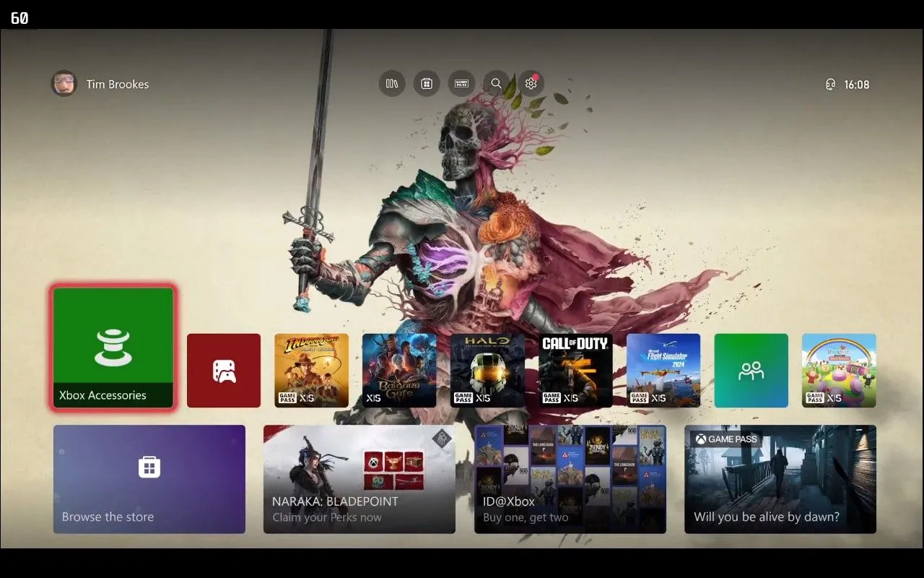Screen dimensions: 924x578
Task: Open the red media remote tile
Action: [x=224, y=370]
